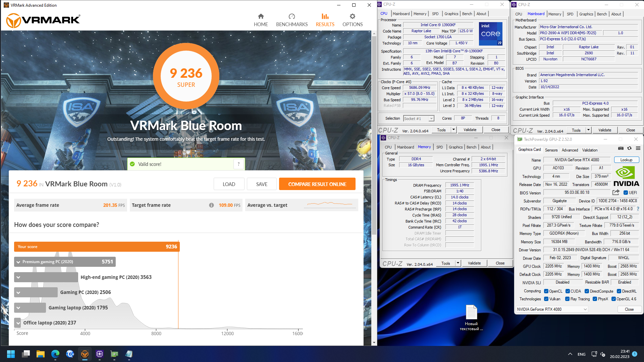Open the Socket #1 selection dropdown

[419, 118]
